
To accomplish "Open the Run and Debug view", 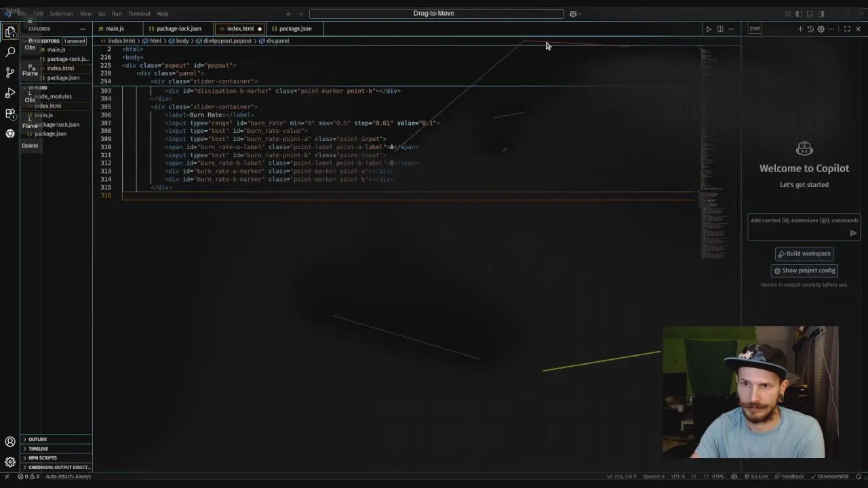I will 10,92.
